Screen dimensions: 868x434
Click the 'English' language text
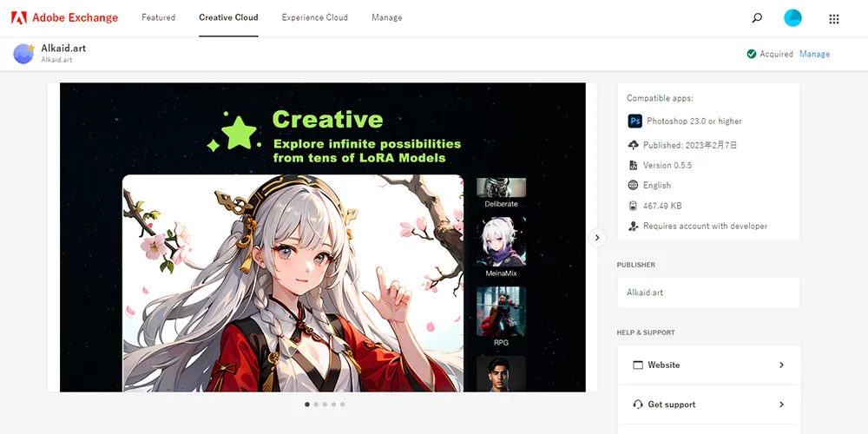[x=656, y=185]
